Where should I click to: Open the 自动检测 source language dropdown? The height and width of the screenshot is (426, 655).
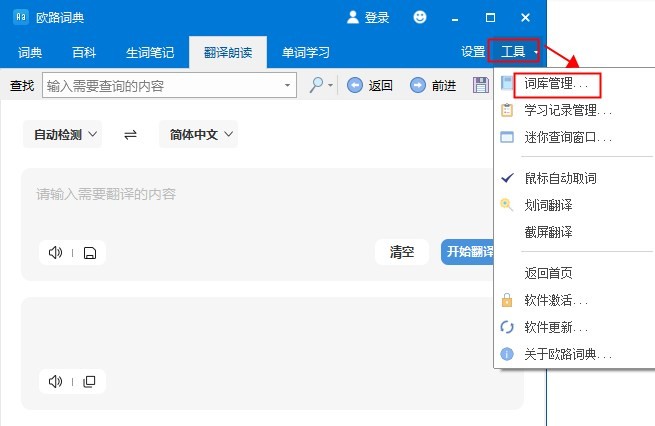click(x=63, y=134)
